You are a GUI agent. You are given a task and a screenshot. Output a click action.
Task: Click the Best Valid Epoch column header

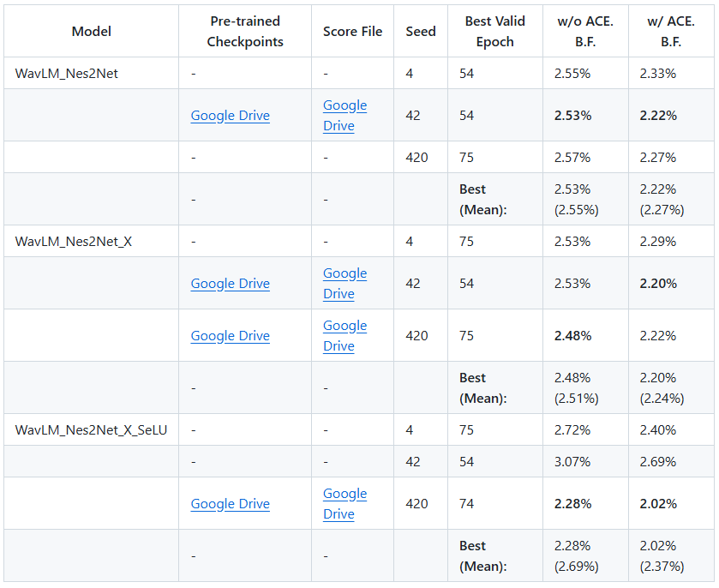[494, 32]
